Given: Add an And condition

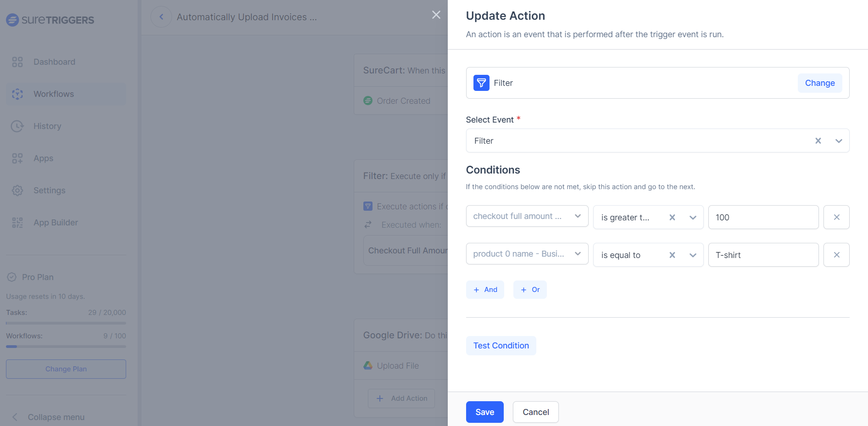Looking at the screenshot, I should pos(485,290).
